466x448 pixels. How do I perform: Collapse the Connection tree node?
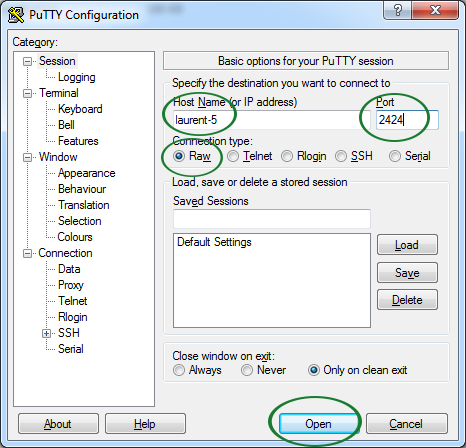click(x=27, y=253)
